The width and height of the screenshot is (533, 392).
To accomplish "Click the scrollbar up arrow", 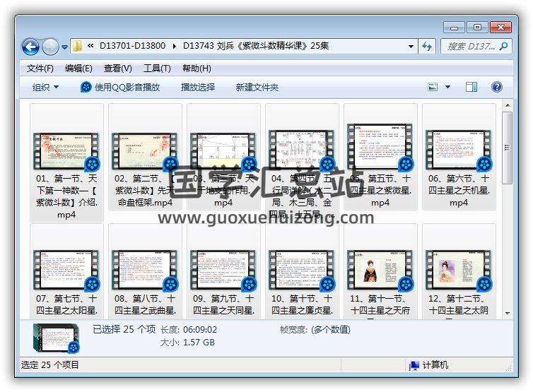I will 508,106.
